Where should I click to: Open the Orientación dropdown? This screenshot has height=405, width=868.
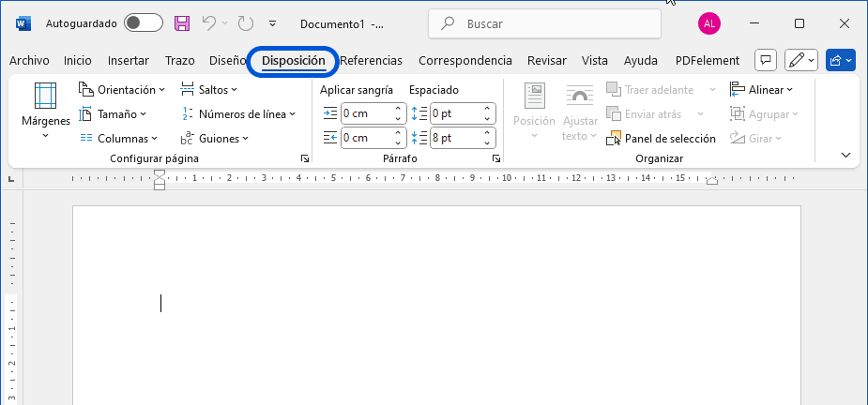(122, 90)
